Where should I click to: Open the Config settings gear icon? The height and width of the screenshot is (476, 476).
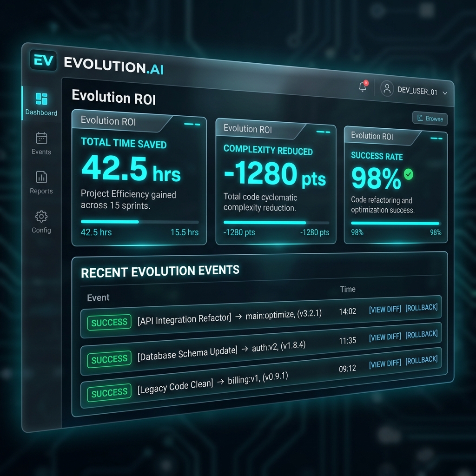(41, 216)
